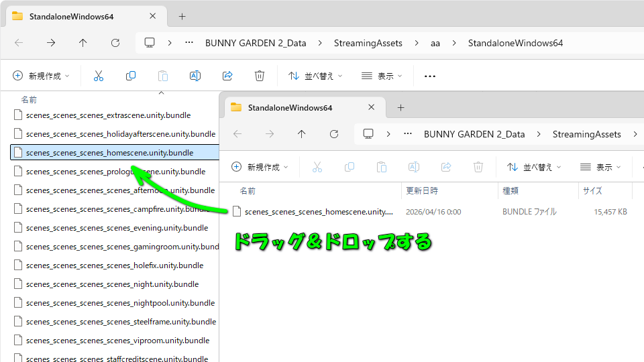Click the Cut scissors icon in back window
Image resolution: width=644 pixels, height=362 pixels.
coord(99,76)
